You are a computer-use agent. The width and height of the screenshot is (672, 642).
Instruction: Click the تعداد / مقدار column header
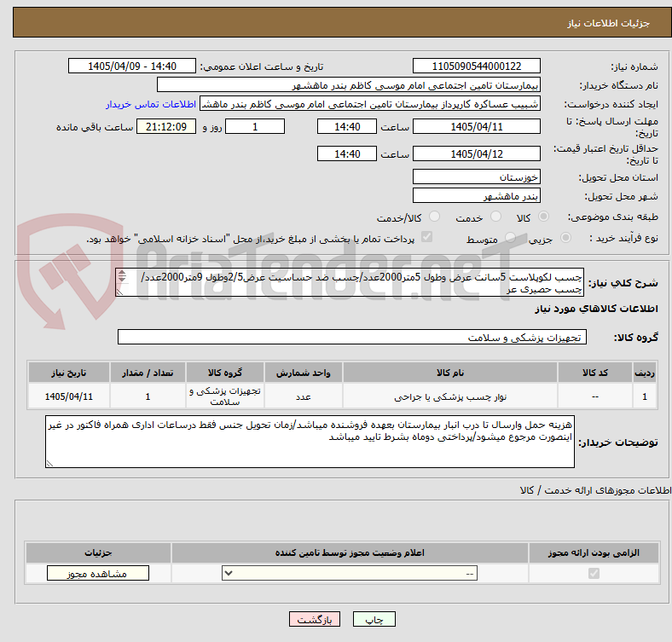coord(148,373)
